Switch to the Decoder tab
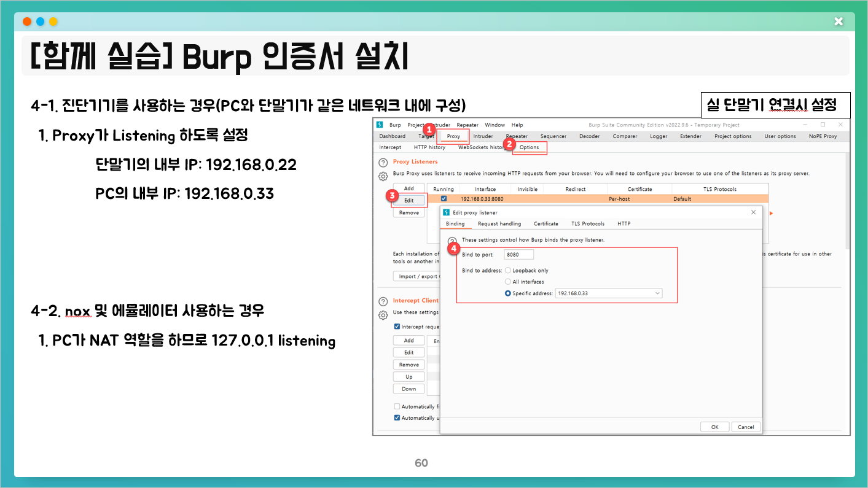This screenshot has width=868, height=488. (589, 136)
